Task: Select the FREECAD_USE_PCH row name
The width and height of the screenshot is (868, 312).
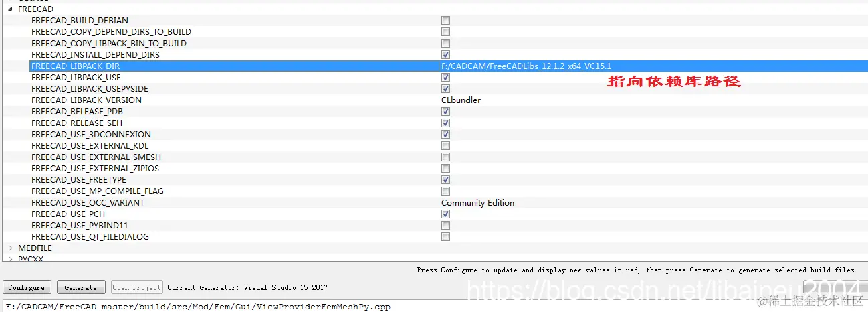Action: [68, 214]
